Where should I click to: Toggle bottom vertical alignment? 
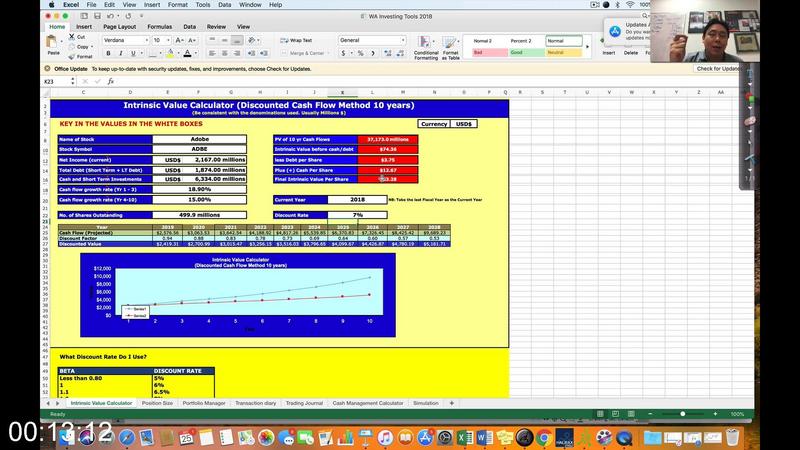click(x=237, y=40)
